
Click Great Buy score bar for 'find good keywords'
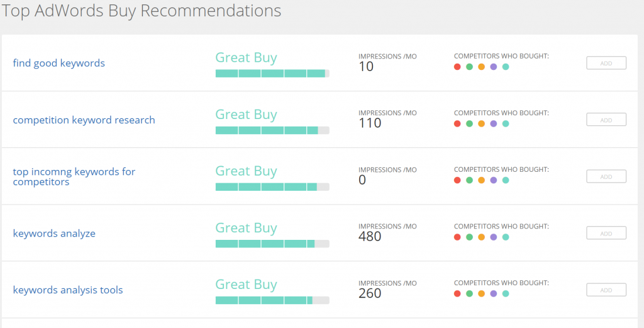coord(272,74)
